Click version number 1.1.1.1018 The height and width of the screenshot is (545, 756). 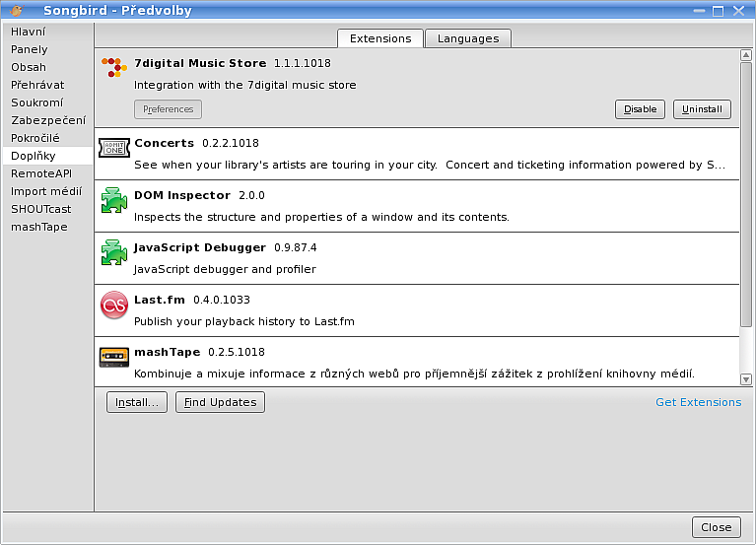[303, 63]
